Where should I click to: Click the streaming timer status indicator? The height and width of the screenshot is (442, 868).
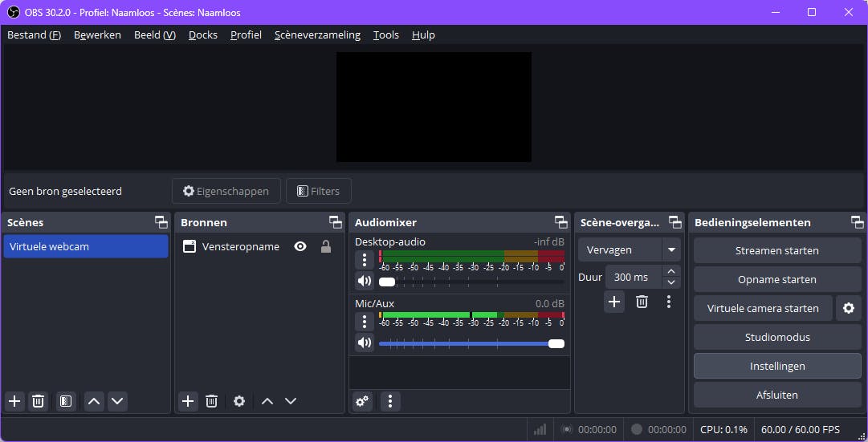click(x=589, y=429)
